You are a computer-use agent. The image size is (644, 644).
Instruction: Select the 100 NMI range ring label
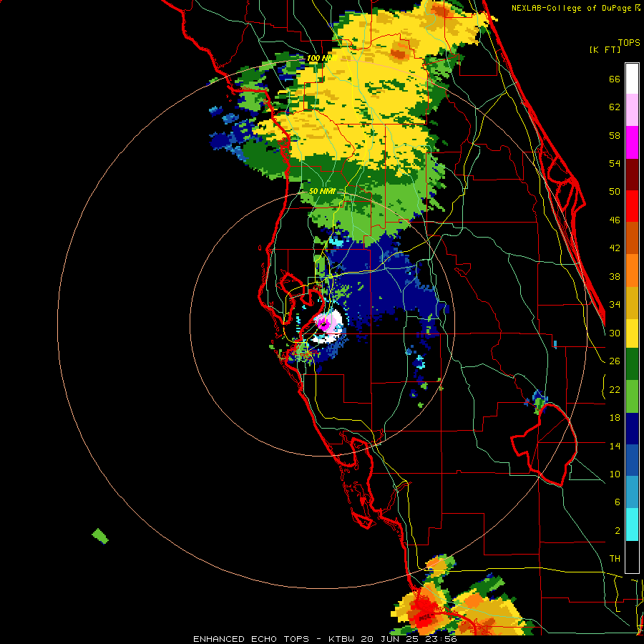(x=321, y=59)
